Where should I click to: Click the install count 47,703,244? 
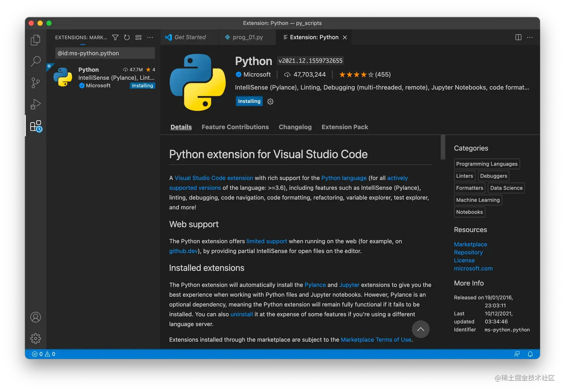click(305, 74)
